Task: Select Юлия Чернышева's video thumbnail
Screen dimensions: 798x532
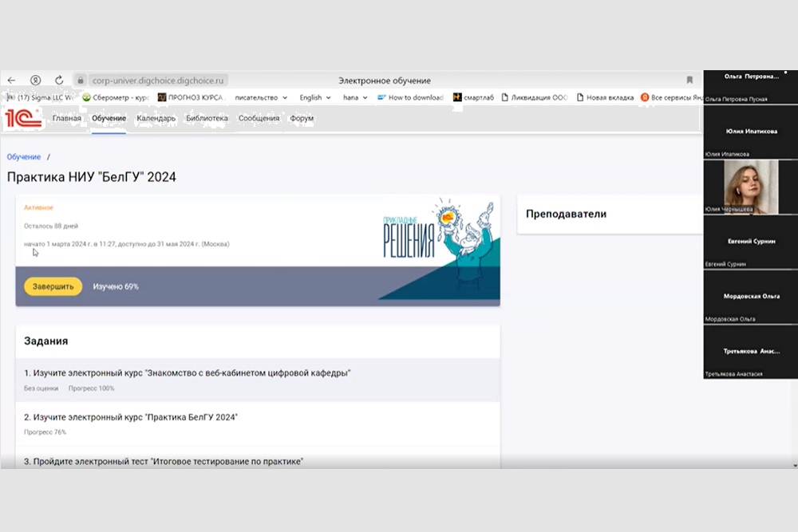Action: 750,187
